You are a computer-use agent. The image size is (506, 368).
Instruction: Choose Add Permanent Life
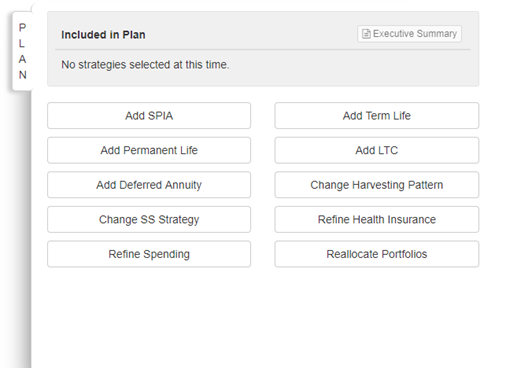pyautogui.click(x=149, y=150)
